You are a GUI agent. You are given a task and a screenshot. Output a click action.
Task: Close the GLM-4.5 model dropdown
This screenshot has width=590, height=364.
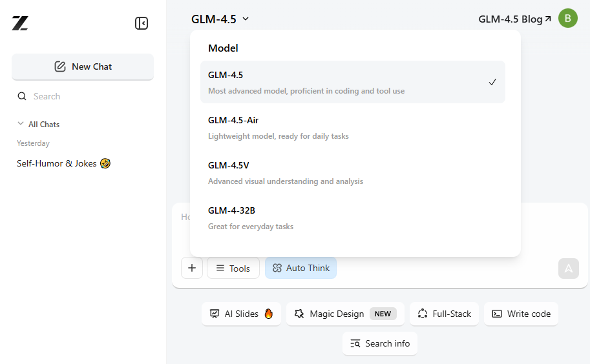[220, 19]
